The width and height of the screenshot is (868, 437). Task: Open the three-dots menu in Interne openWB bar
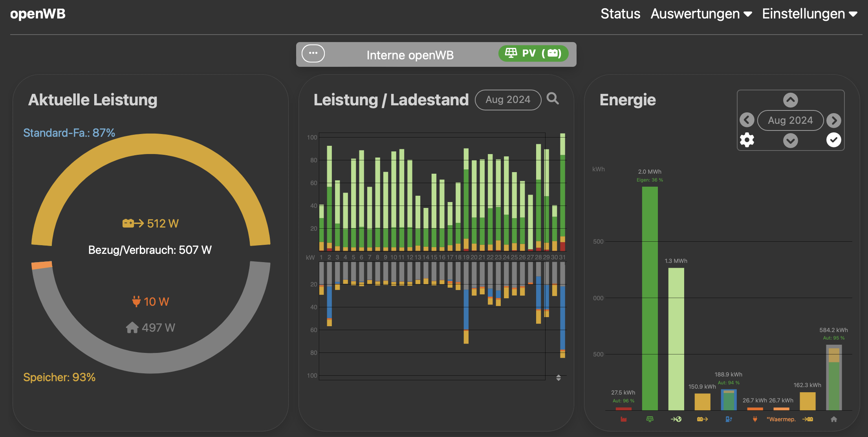point(313,53)
